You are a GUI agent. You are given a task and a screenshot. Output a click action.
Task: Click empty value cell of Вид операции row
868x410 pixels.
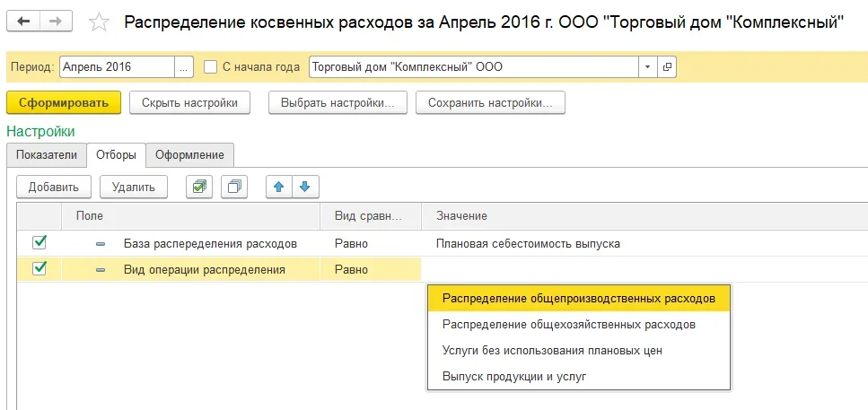(x=644, y=270)
